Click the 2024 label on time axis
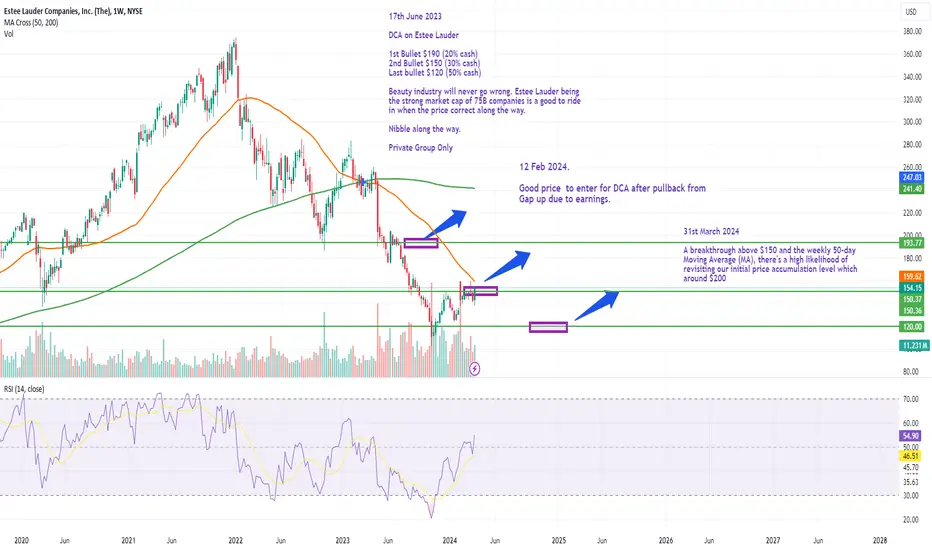 coord(450,540)
